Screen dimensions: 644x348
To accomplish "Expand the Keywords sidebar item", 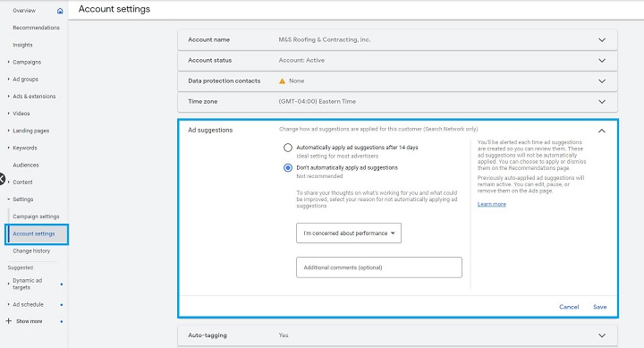I will tap(9, 148).
